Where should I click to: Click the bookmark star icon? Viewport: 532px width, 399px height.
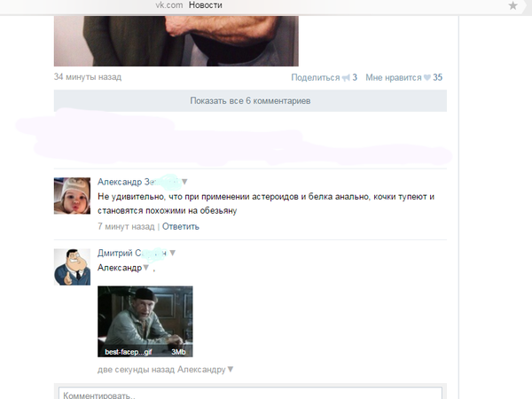512,5
